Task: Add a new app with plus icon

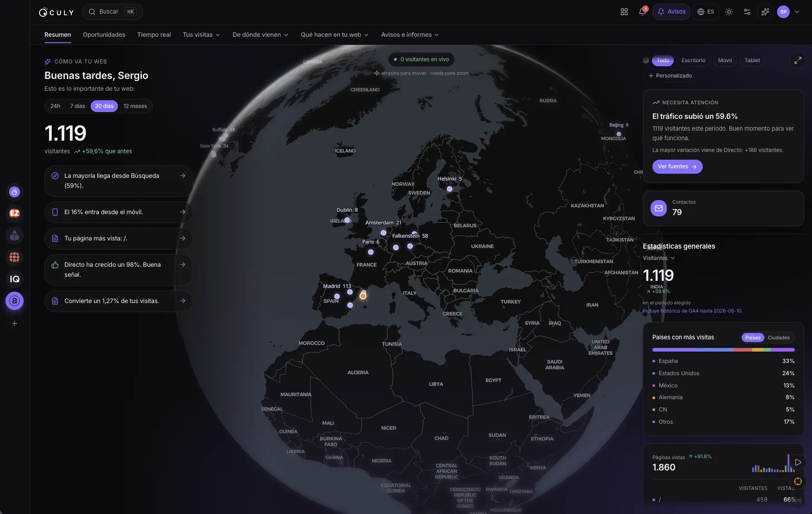Action: (x=15, y=323)
